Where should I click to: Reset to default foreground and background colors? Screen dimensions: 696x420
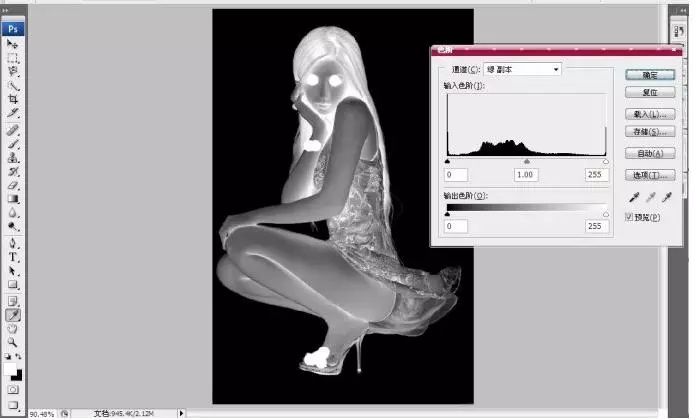pyautogui.click(x=8, y=356)
